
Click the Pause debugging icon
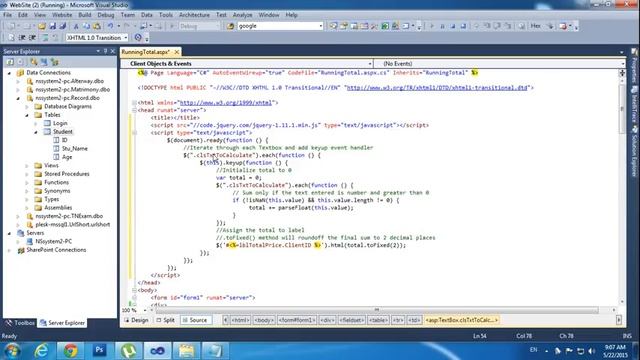coord(442,26)
